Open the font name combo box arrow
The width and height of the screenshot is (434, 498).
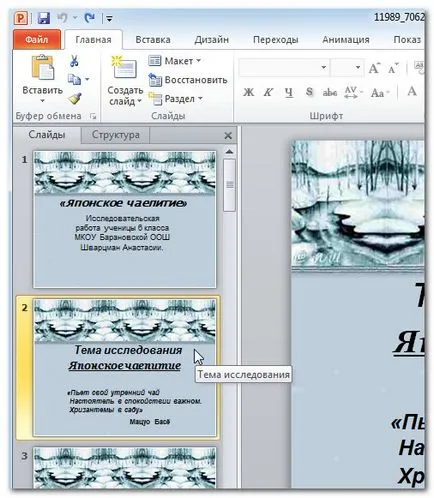click(x=324, y=68)
